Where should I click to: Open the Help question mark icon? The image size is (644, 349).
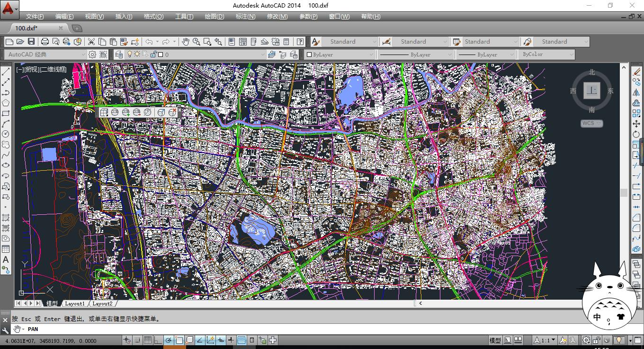[300, 42]
